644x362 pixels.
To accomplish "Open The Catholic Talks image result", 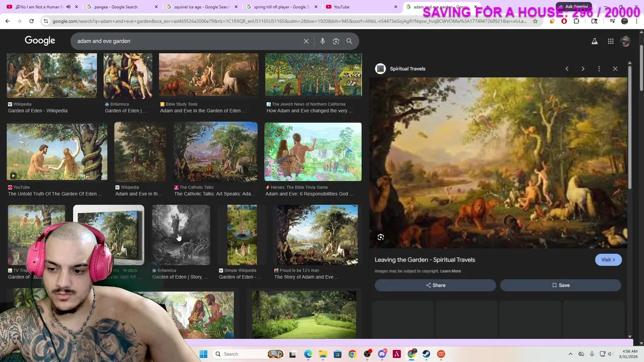I will [x=215, y=151].
